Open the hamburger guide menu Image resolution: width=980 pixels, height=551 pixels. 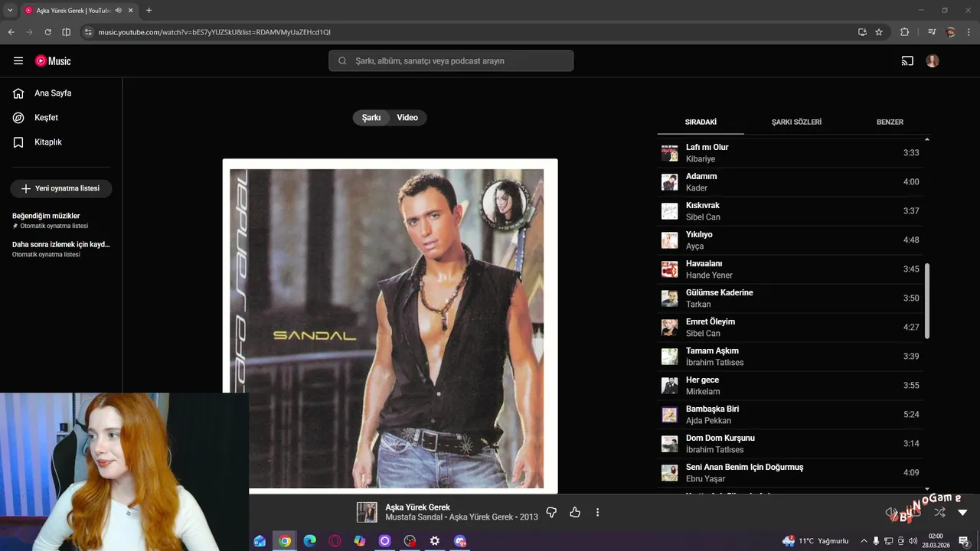pos(18,61)
